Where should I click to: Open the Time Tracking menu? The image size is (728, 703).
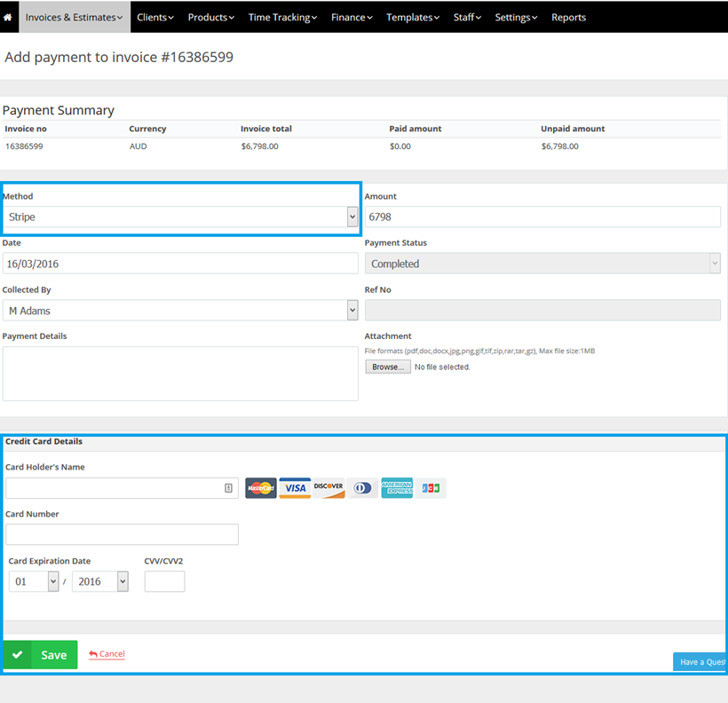point(282,17)
